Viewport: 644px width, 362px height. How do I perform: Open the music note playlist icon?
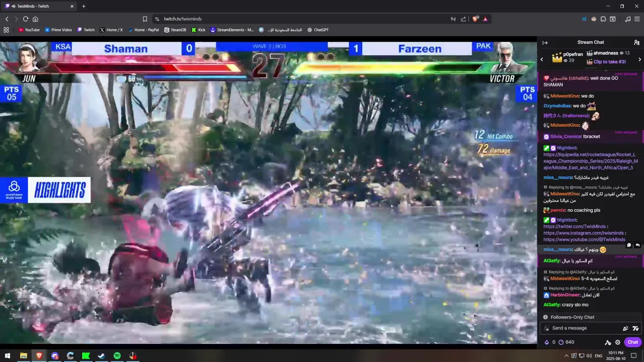click(627, 19)
